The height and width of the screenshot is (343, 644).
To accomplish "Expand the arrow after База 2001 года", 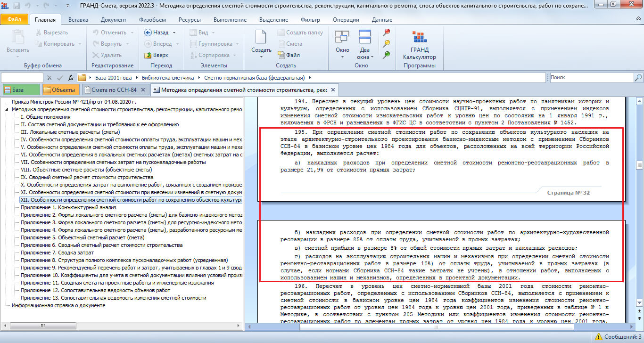I will click(x=136, y=78).
